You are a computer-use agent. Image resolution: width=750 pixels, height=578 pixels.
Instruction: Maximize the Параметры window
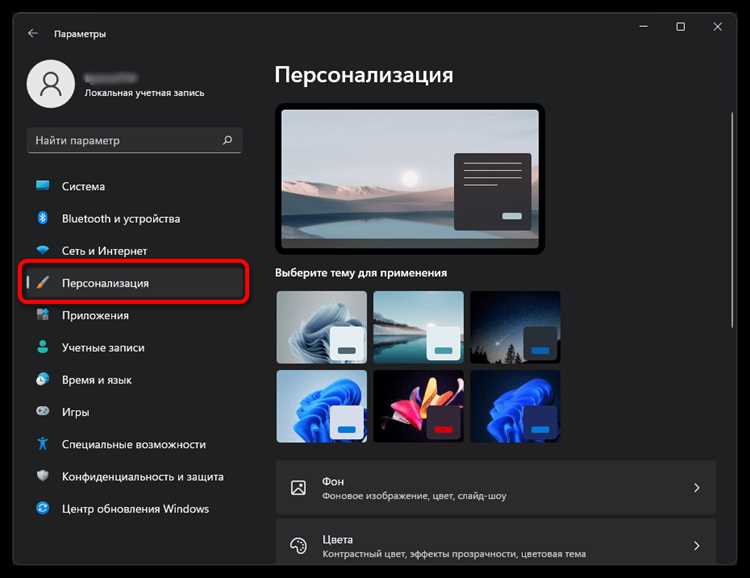681,27
